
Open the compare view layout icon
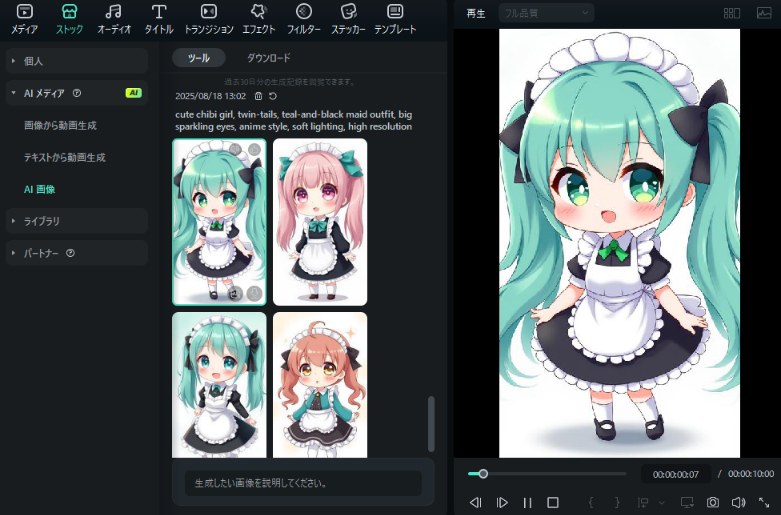[x=732, y=13]
